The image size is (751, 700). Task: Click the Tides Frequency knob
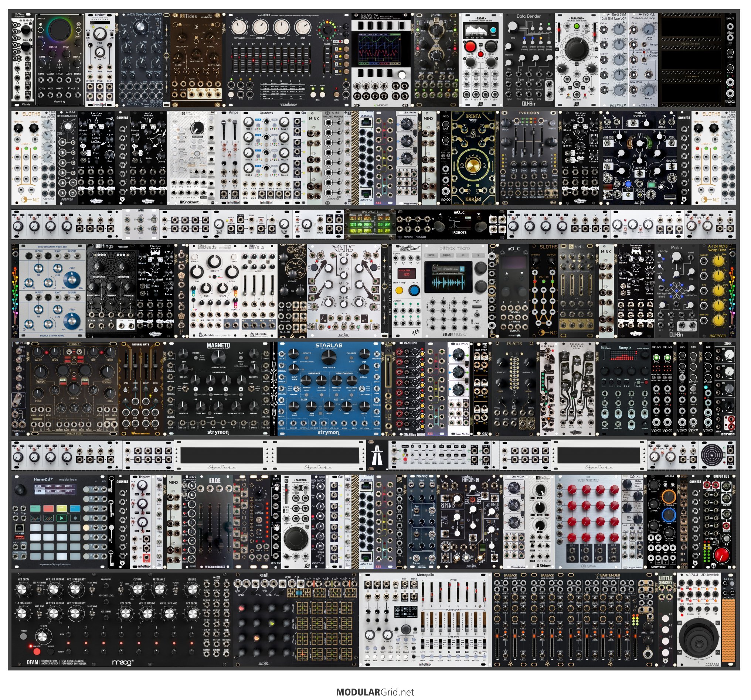click(x=183, y=39)
